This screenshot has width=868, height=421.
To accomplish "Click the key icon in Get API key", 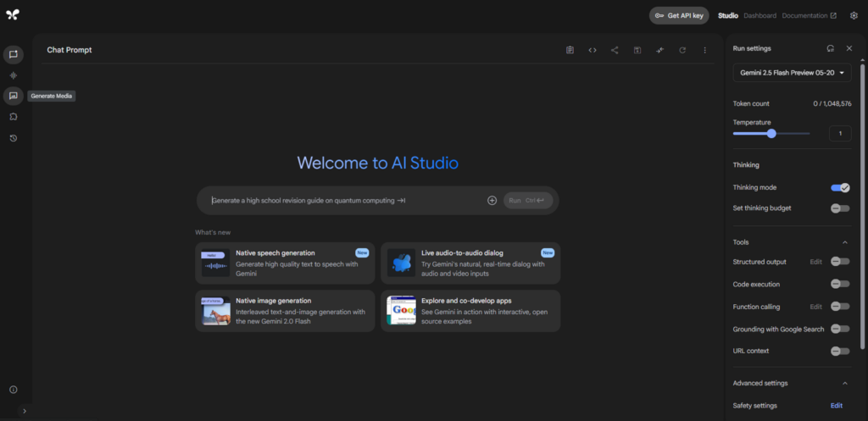I will [659, 15].
